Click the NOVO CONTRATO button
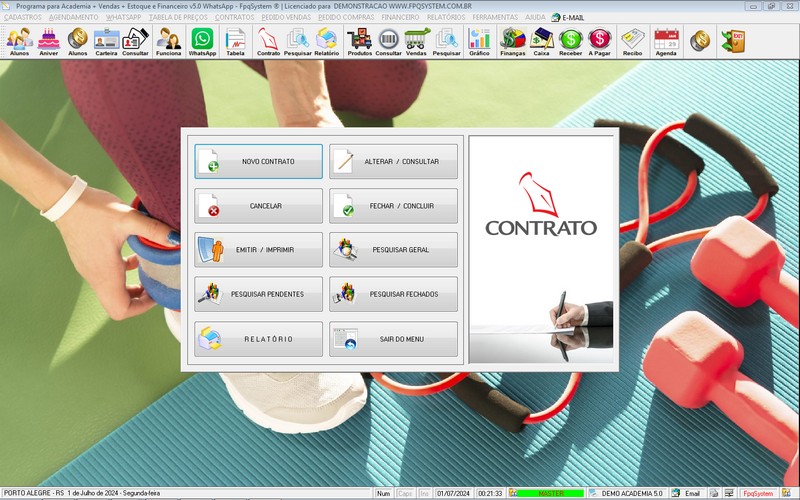 (x=259, y=161)
